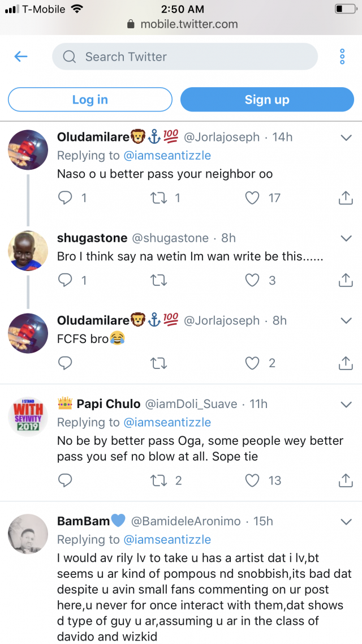Image resolution: width=362 pixels, height=644 pixels.
Task: Like Oludamilare's tweet with 17 likes
Action: pos(252,198)
